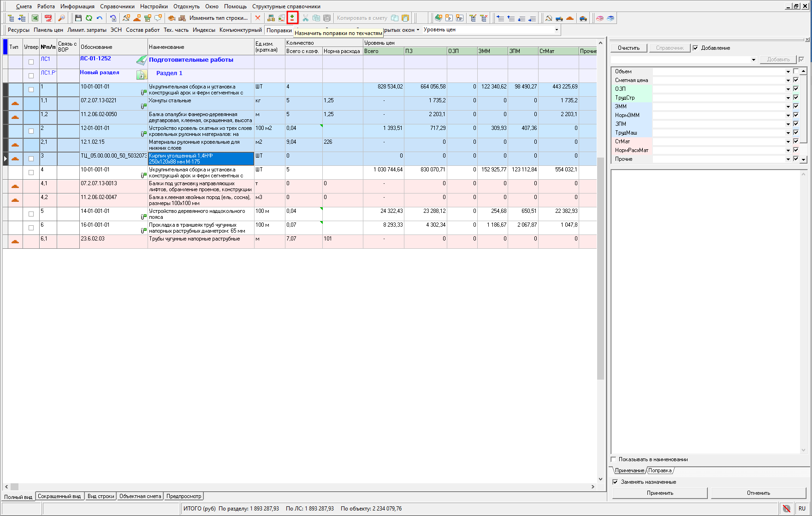
Task: Toggle the Добавление checkbox
Action: click(696, 48)
